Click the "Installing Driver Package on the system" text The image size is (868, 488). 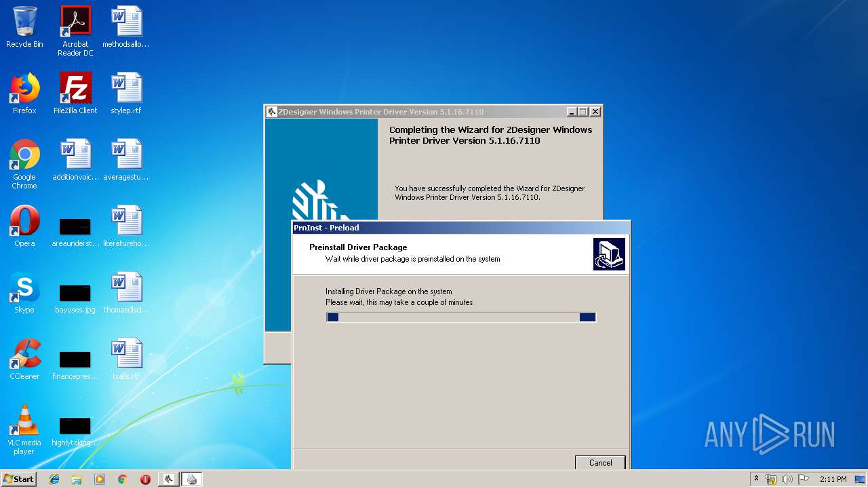click(389, 291)
